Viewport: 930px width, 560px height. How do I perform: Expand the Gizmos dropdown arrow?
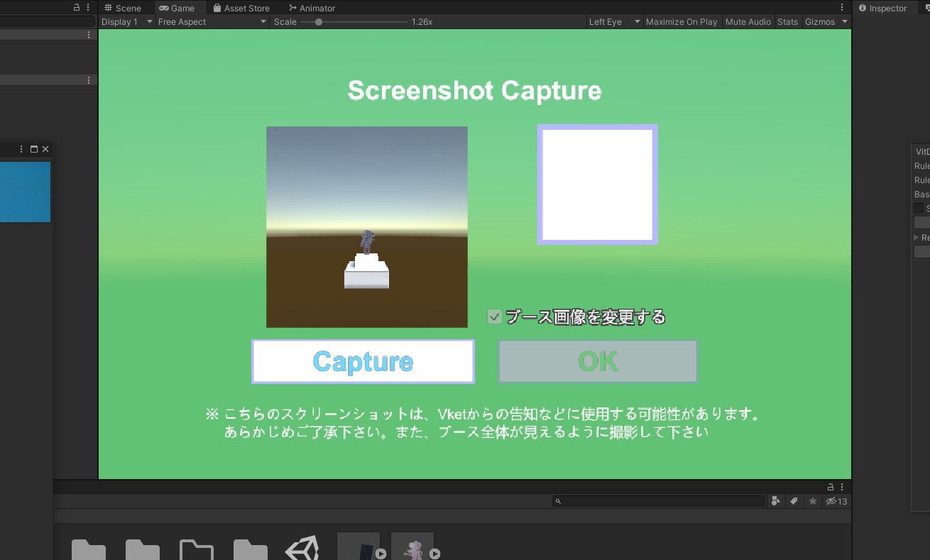[x=845, y=22]
